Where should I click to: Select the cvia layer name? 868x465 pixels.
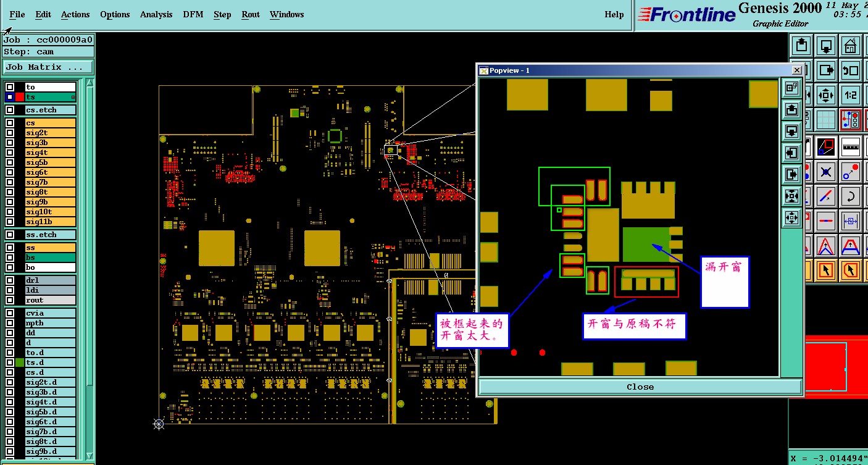[x=51, y=313]
